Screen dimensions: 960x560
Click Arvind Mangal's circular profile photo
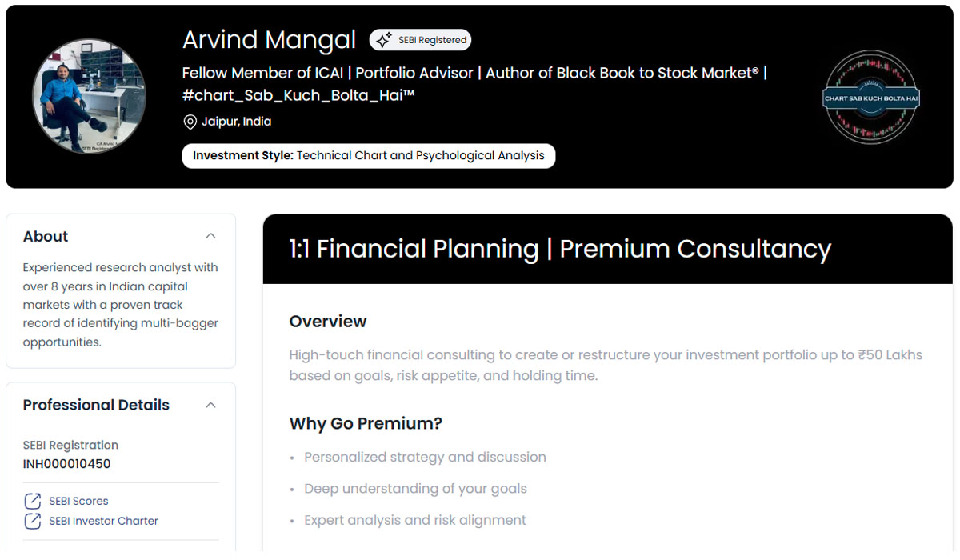point(89,94)
